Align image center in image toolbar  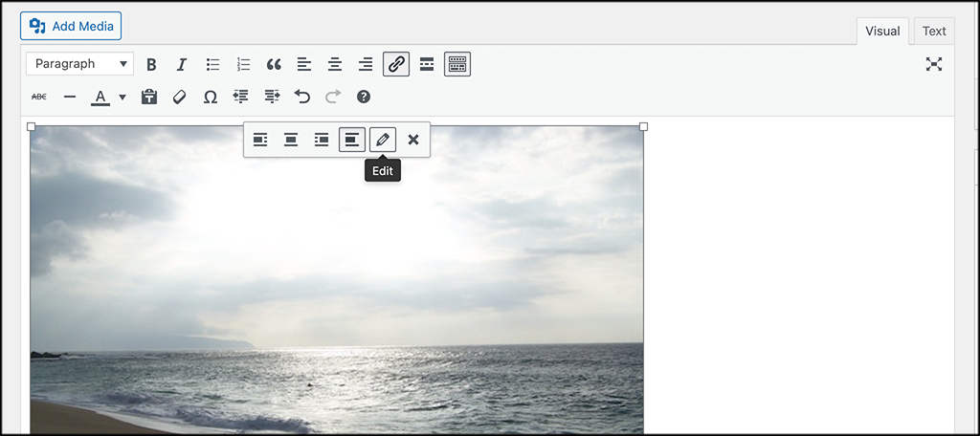291,140
